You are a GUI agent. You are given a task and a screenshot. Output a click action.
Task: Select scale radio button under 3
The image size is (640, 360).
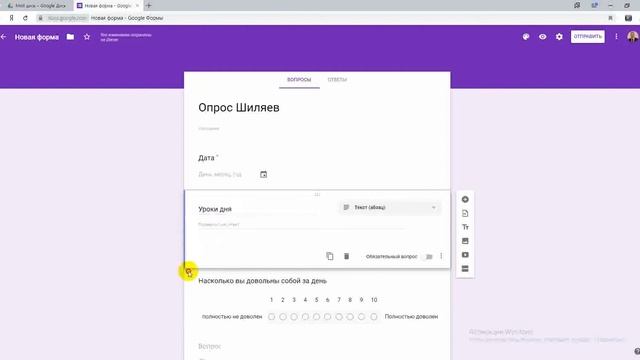click(x=294, y=317)
